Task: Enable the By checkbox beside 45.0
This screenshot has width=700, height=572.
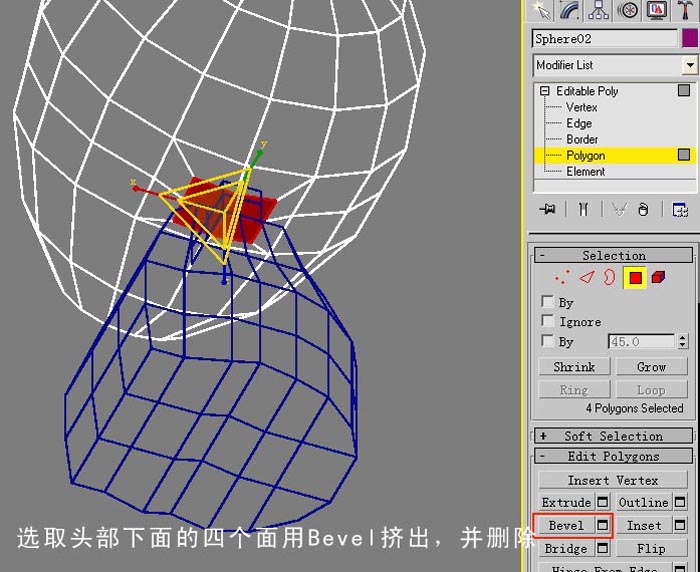Action: [x=547, y=341]
